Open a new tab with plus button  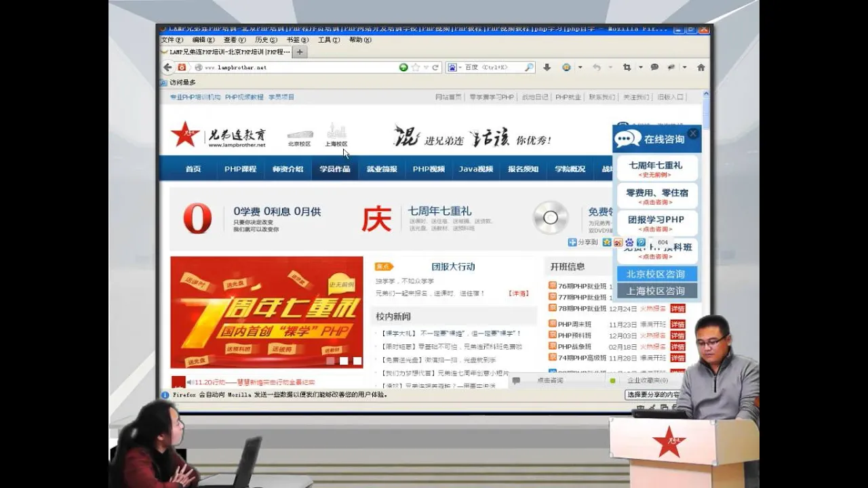[x=300, y=52]
